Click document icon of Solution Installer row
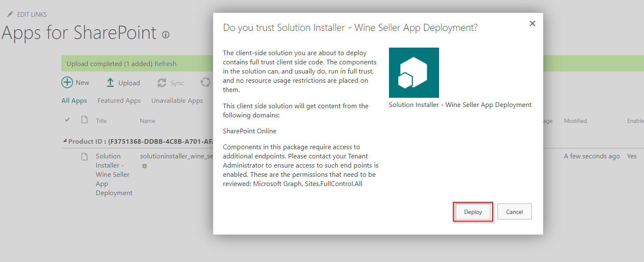 point(84,157)
